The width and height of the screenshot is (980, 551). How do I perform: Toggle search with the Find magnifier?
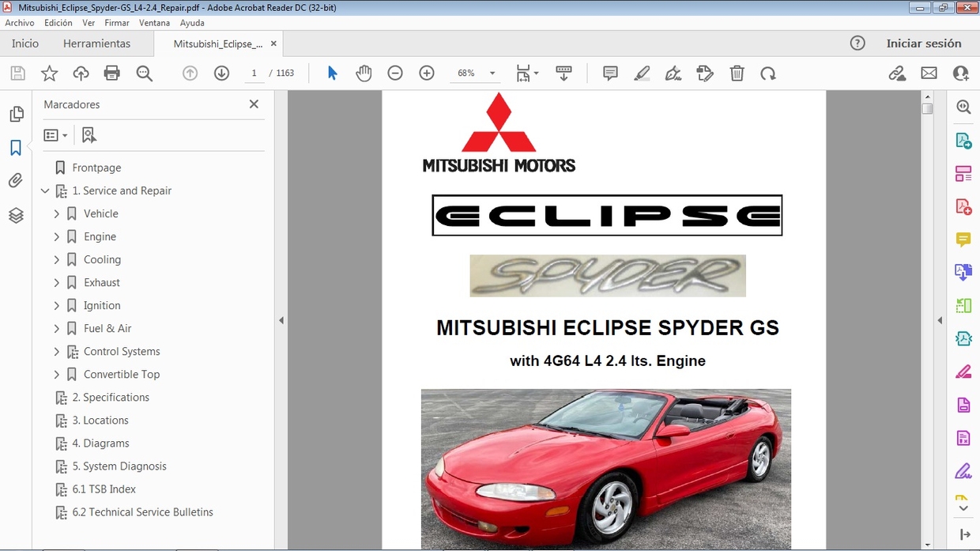point(144,73)
